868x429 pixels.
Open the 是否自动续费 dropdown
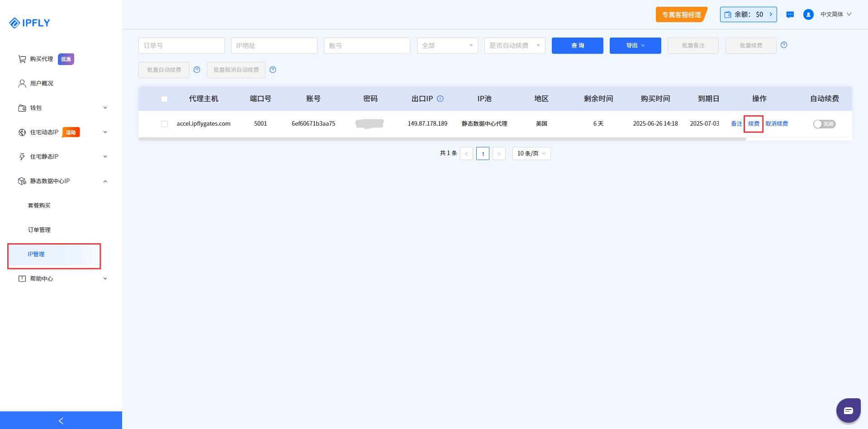pyautogui.click(x=515, y=46)
